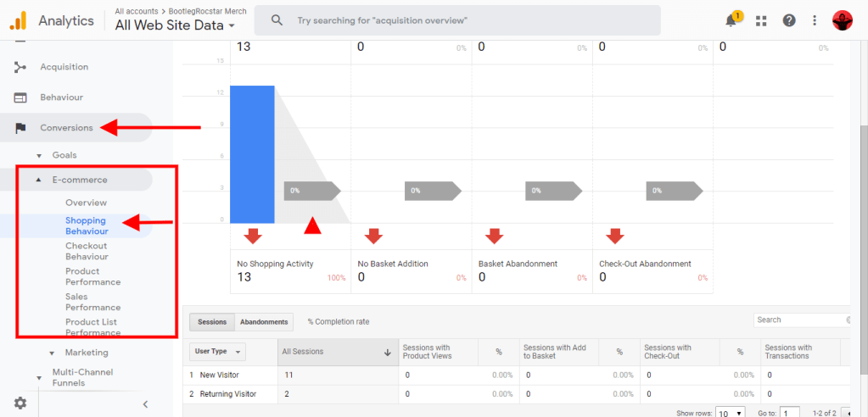Screen dimensions: 868x417
Task: Open the apps grid icon
Action: pos(761,20)
